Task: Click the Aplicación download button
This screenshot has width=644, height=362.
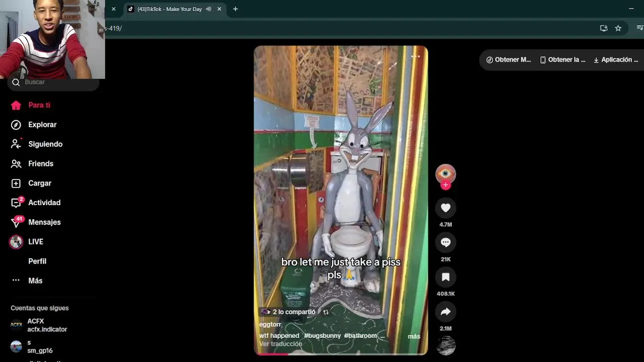Action: point(616,59)
